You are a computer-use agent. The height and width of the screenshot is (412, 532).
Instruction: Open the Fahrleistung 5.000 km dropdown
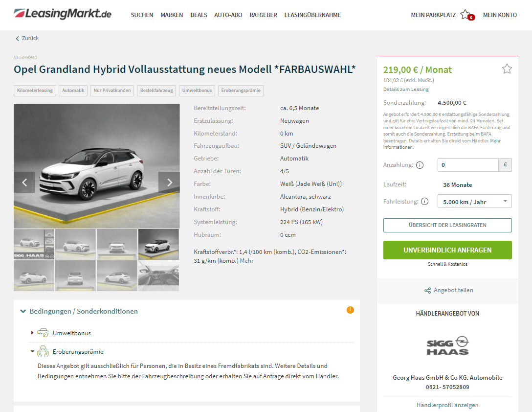click(x=475, y=202)
